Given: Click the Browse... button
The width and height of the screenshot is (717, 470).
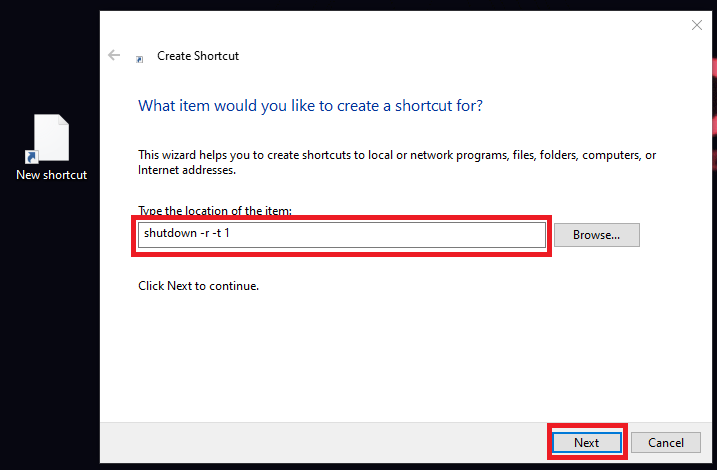Looking at the screenshot, I should click(596, 235).
